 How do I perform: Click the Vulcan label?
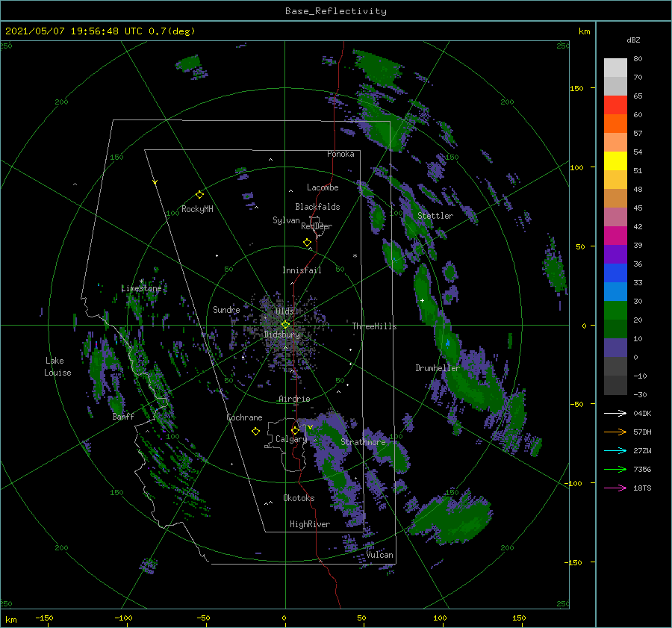[380, 555]
